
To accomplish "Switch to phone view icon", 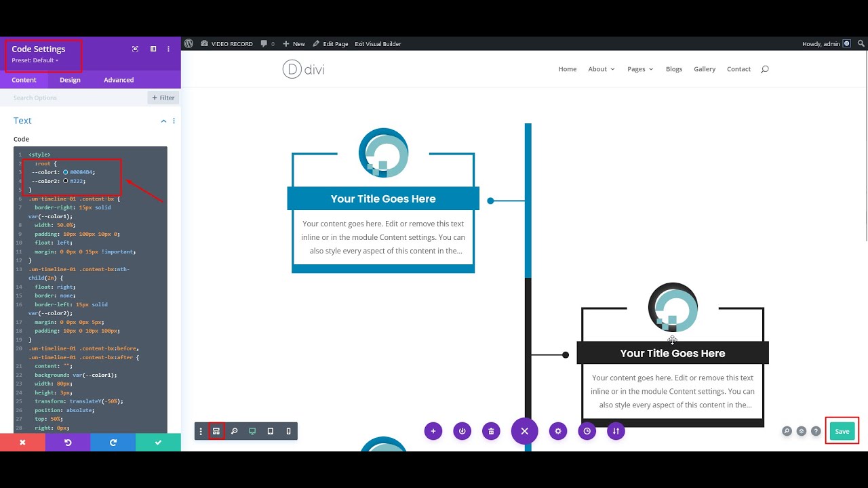I will pos(288,431).
